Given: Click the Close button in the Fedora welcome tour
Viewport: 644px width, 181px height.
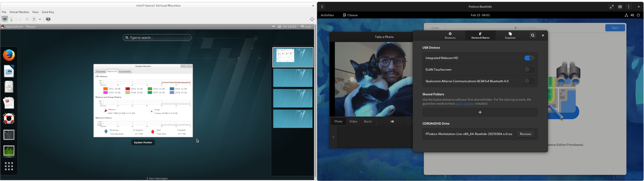Looking at the screenshot, I should 435,27.
